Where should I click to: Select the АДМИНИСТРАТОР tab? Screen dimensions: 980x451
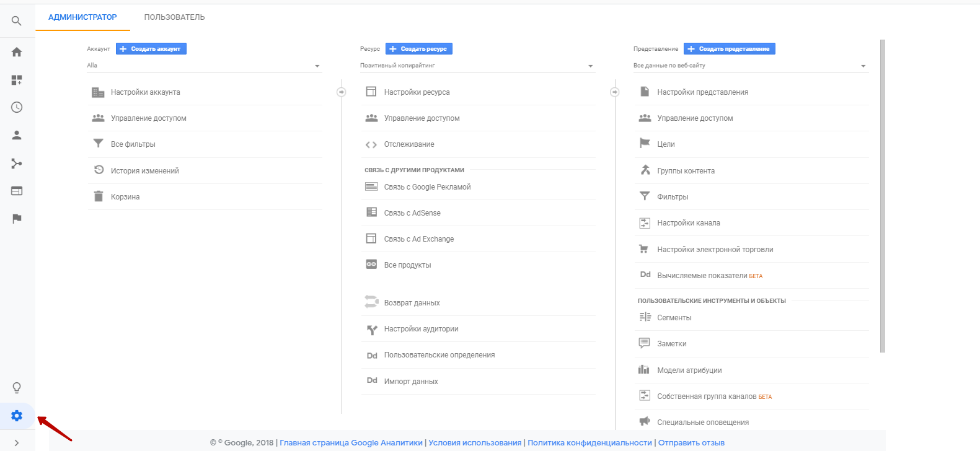click(82, 17)
